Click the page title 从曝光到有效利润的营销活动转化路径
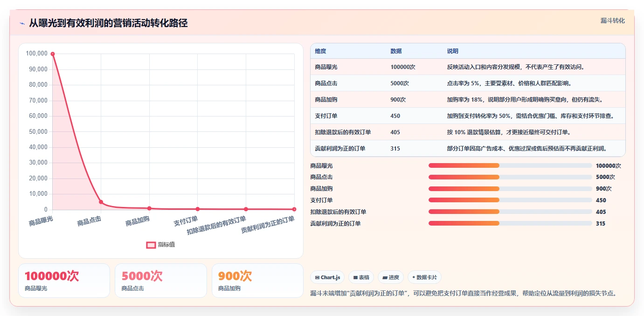 [108, 23]
